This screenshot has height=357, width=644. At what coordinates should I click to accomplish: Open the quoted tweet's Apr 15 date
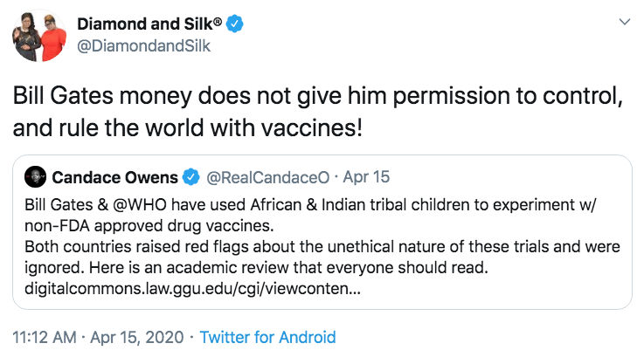[x=366, y=177]
